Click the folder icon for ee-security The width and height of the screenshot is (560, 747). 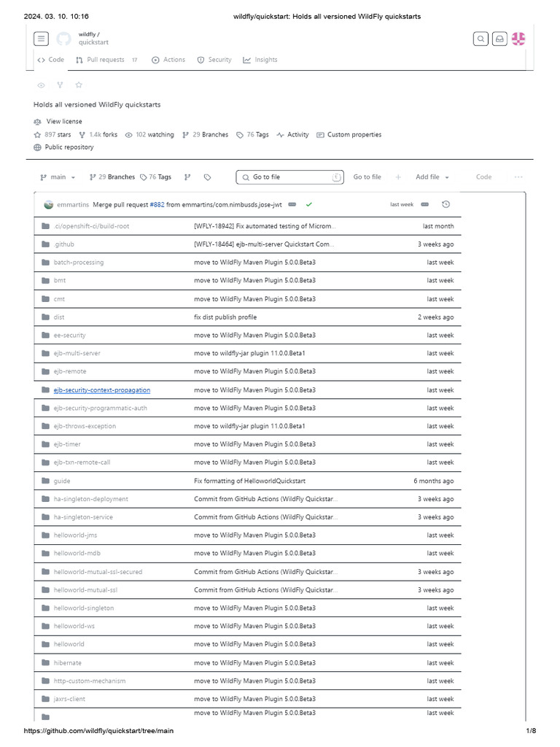point(46,336)
